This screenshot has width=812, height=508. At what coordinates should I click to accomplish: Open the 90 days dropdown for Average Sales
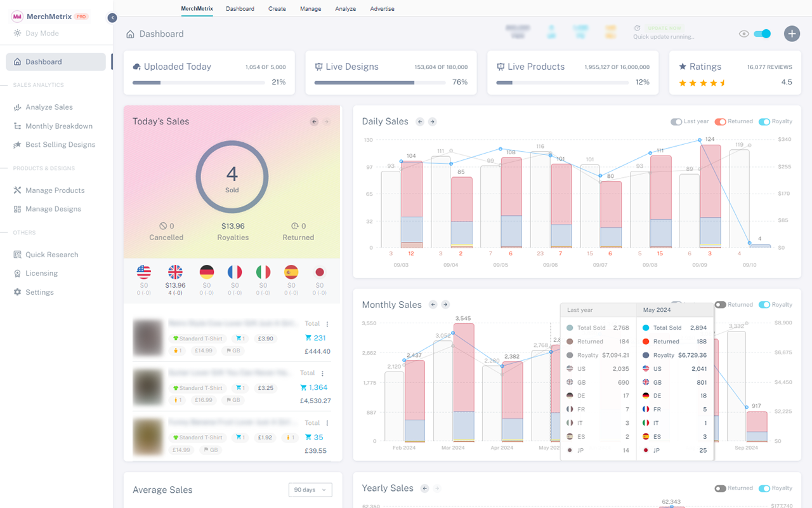(310, 490)
